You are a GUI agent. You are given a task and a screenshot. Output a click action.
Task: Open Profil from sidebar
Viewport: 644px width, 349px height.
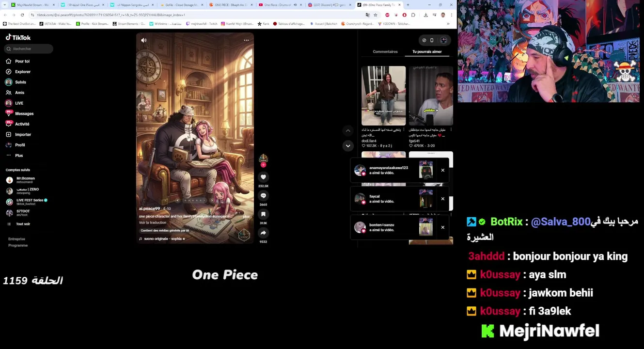[x=16, y=145]
